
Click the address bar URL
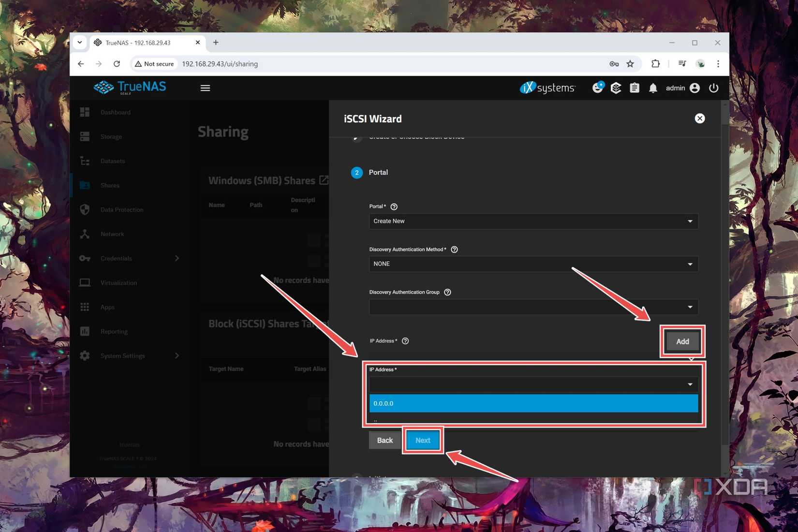(x=220, y=64)
